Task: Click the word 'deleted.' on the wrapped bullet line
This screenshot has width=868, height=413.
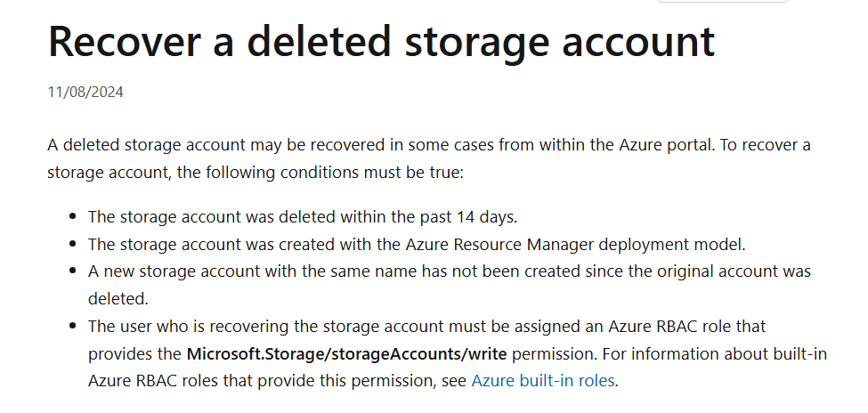Action: [x=118, y=298]
